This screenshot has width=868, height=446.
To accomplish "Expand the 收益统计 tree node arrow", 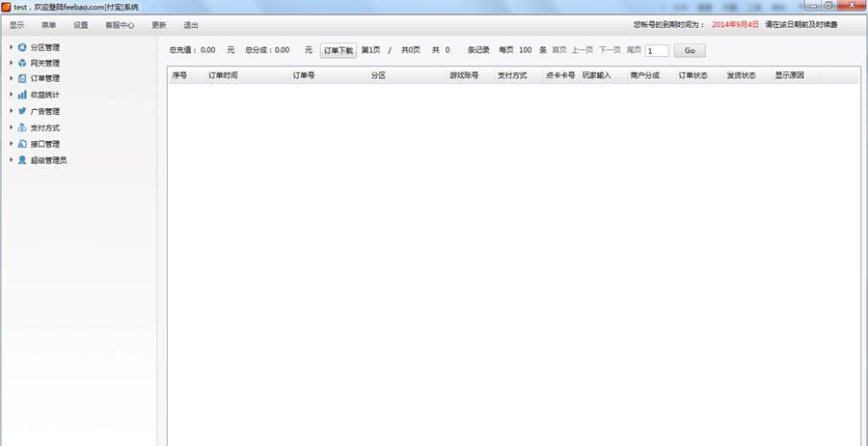I will coord(11,95).
